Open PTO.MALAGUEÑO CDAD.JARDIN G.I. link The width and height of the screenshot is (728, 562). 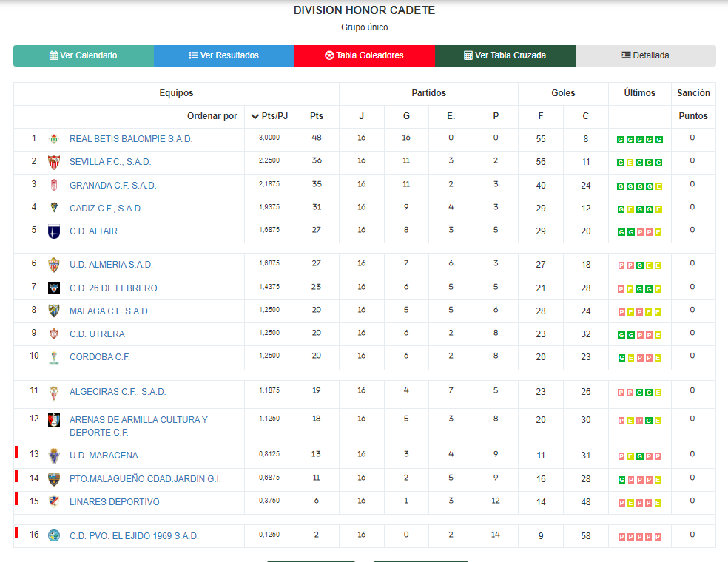point(145,479)
